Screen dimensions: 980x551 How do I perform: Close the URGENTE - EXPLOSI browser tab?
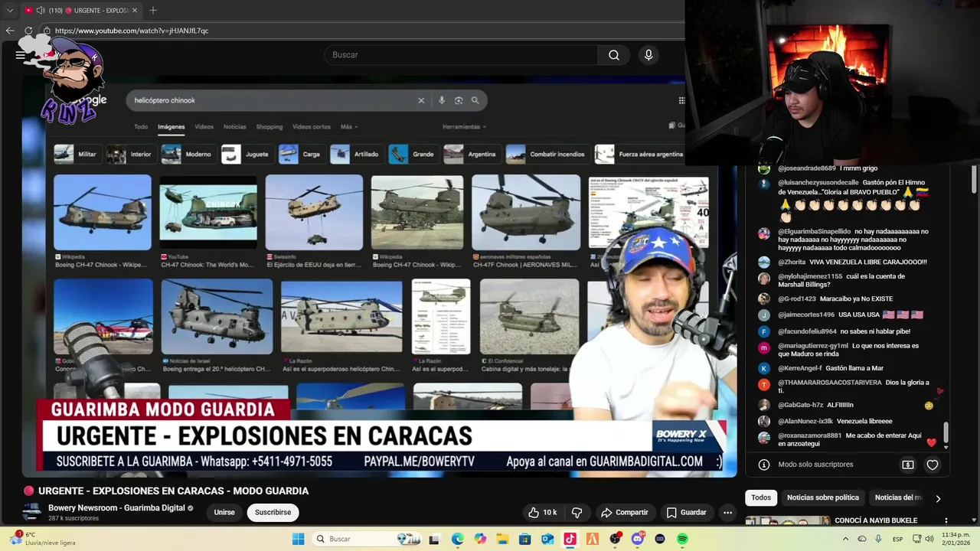click(x=135, y=10)
